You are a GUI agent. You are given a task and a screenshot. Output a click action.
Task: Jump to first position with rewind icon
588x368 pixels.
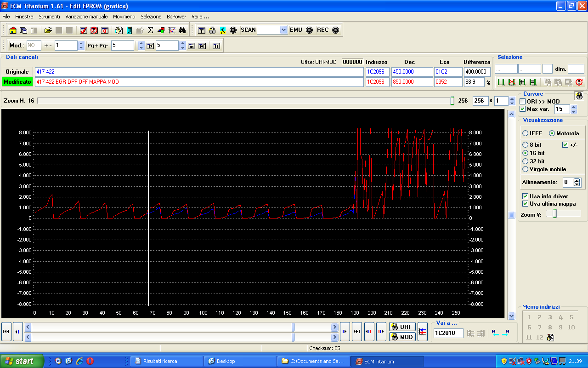[6, 332]
